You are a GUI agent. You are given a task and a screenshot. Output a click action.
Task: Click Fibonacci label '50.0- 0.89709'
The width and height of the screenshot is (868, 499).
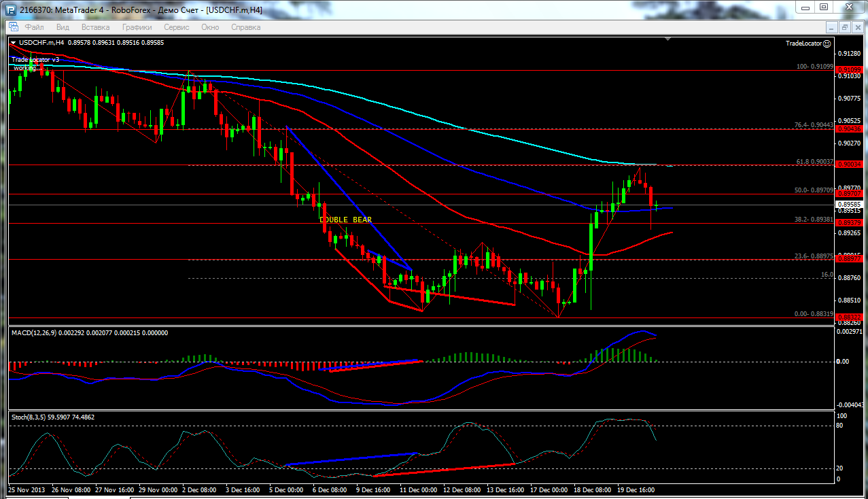pyautogui.click(x=814, y=190)
